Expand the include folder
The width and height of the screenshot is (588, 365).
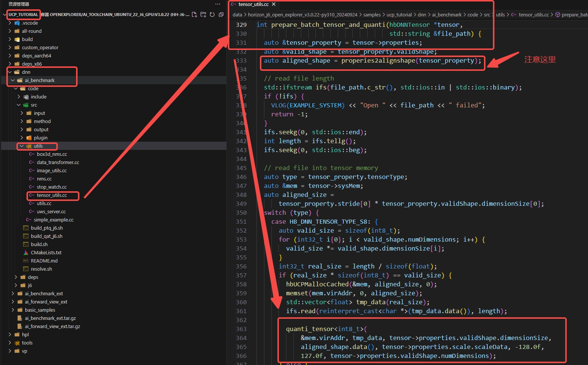click(x=19, y=97)
